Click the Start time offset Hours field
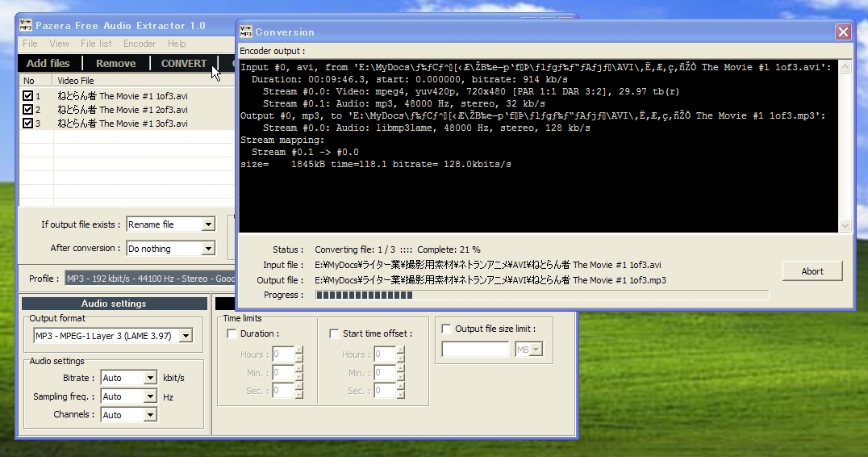This screenshot has height=457, width=868. click(386, 354)
